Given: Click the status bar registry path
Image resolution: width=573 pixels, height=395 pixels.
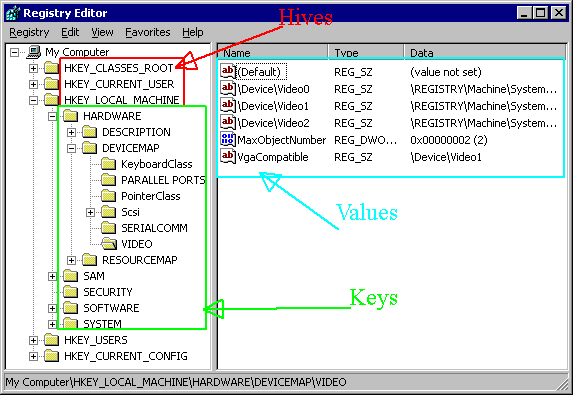Looking at the screenshot, I should coord(176,383).
